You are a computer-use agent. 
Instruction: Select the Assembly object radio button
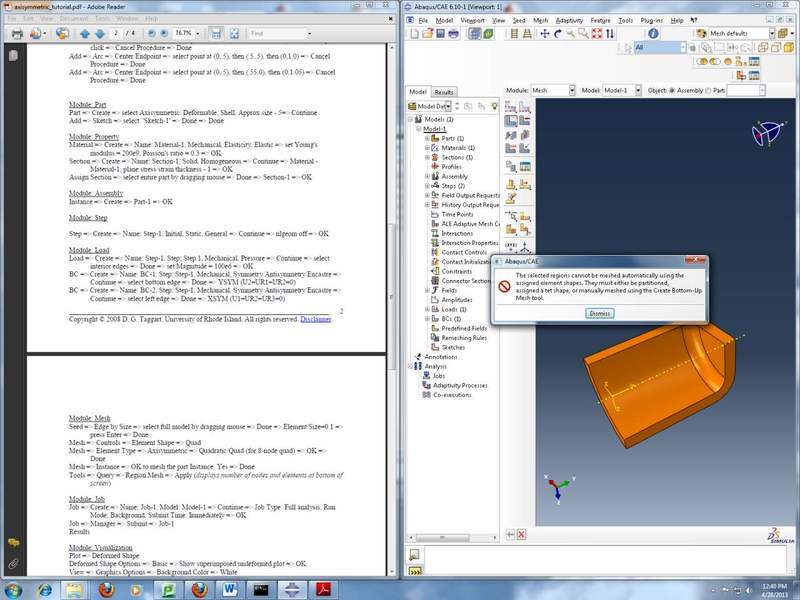coord(672,90)
